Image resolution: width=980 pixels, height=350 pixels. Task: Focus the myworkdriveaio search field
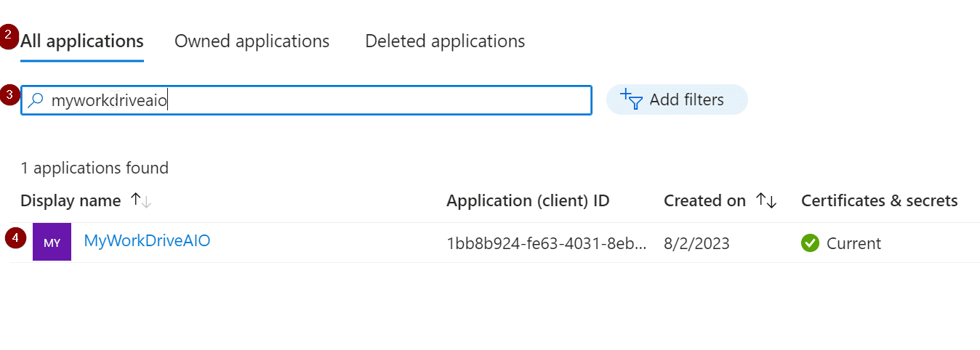click(x=313, y=100)
